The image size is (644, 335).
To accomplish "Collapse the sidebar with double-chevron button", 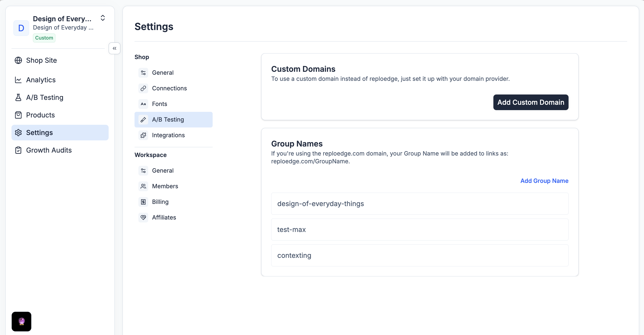I will coord(114,48).
